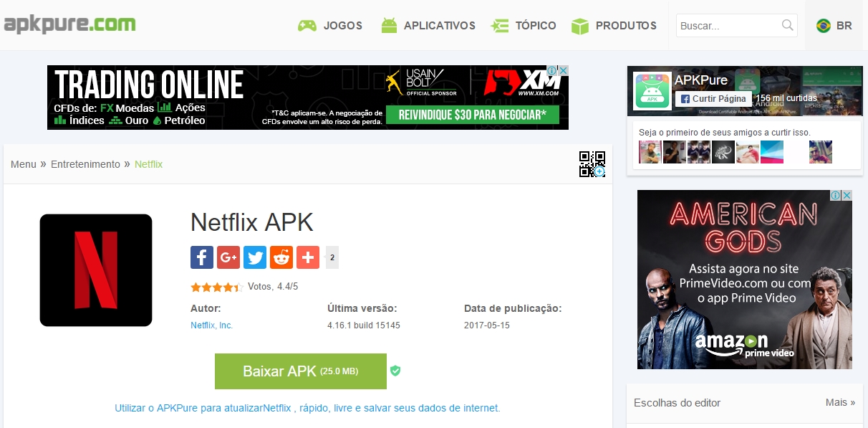Click the version text 4.16.1 build 15145
This screenshot has width=868, height=428.
364,325
